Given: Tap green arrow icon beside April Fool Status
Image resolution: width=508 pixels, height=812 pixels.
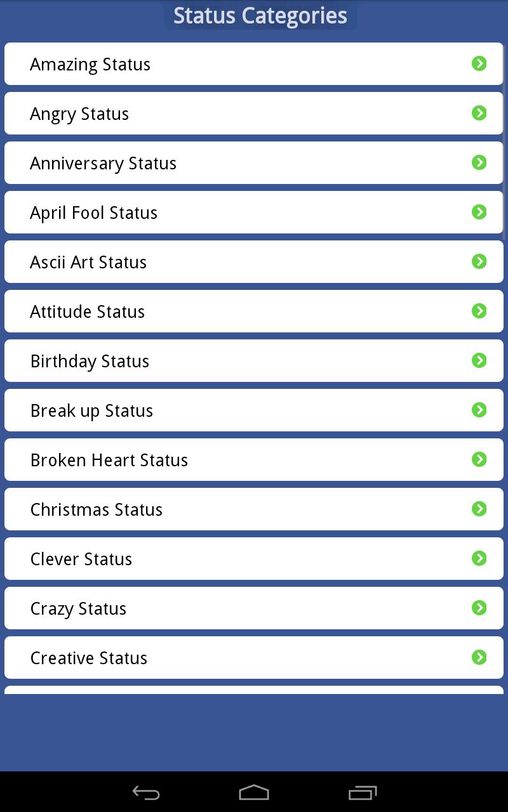Looking at the screenshot, I should click(479, 212).
